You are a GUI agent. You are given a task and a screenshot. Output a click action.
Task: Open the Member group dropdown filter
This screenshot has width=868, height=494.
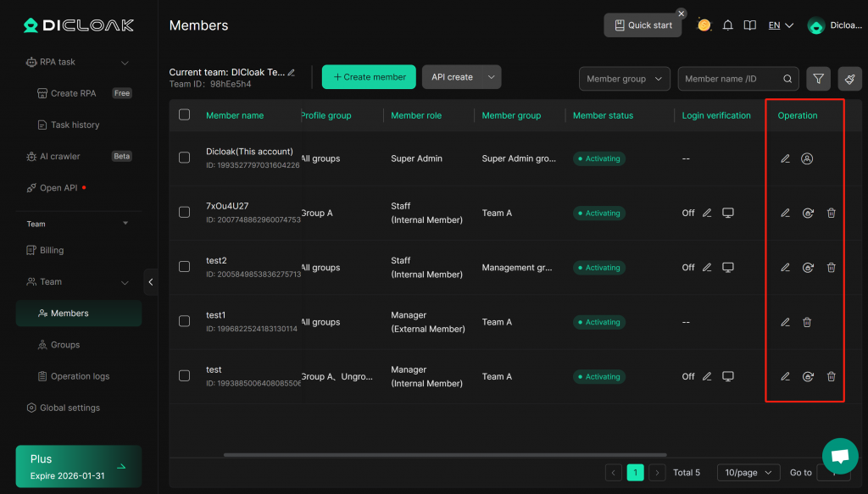pyautogui.click(x=625, y=79)
